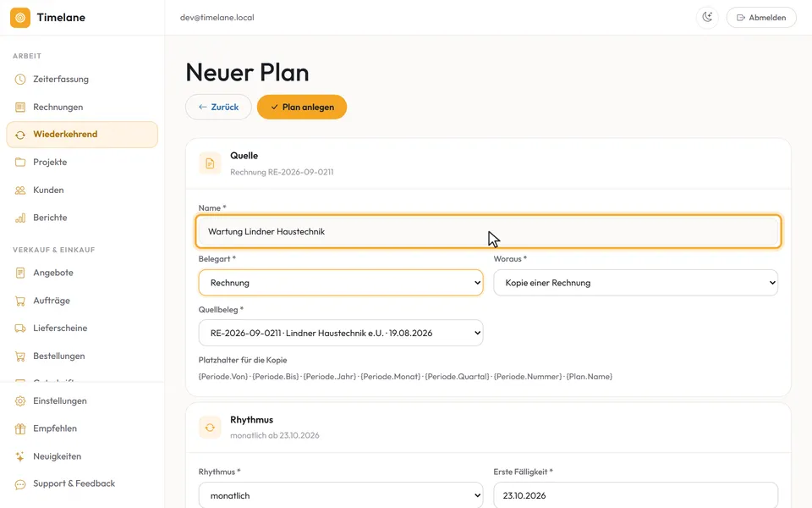Click the {Periode.Nummer} placeholder text
The width and height of the screenshot is (812, 508).
click(x=528, y=377)
